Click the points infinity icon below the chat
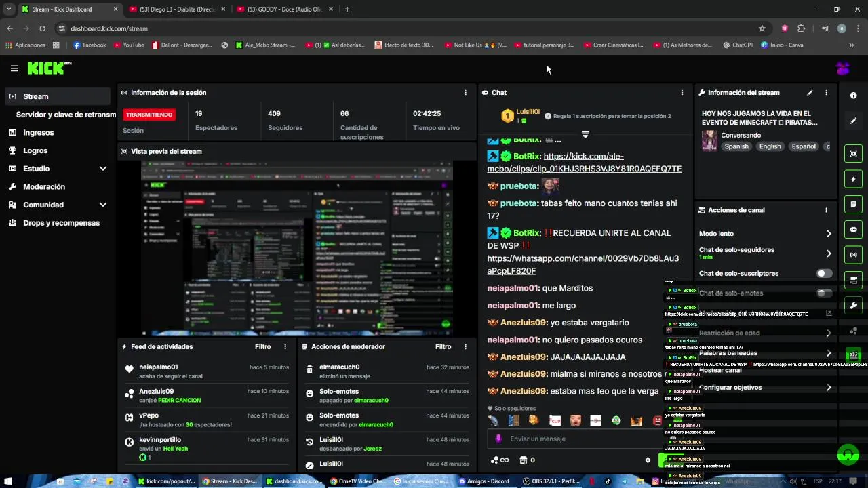868x488 pixels. (x=500, y=460)
